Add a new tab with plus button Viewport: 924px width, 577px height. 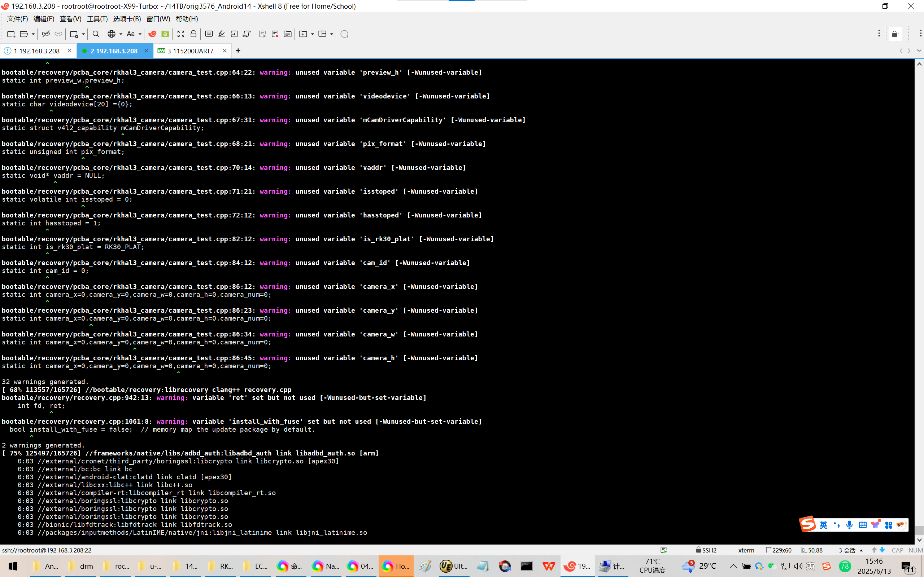(x=238, y=50)
